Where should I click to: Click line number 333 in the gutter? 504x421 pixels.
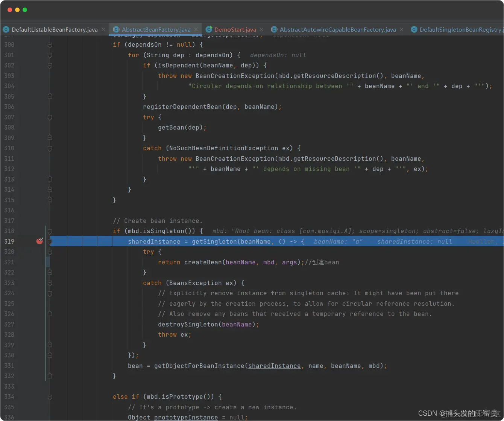[x=9, y=386]
